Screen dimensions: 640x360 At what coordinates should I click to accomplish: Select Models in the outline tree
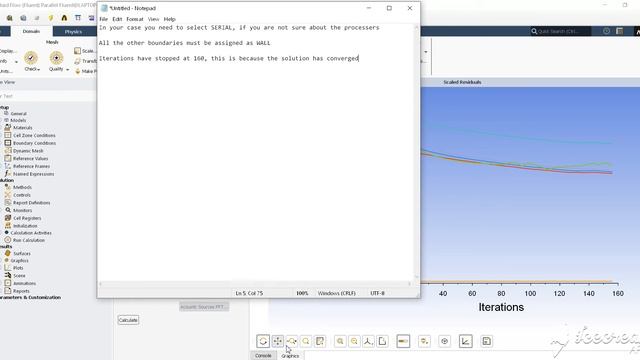click(18, 120)
